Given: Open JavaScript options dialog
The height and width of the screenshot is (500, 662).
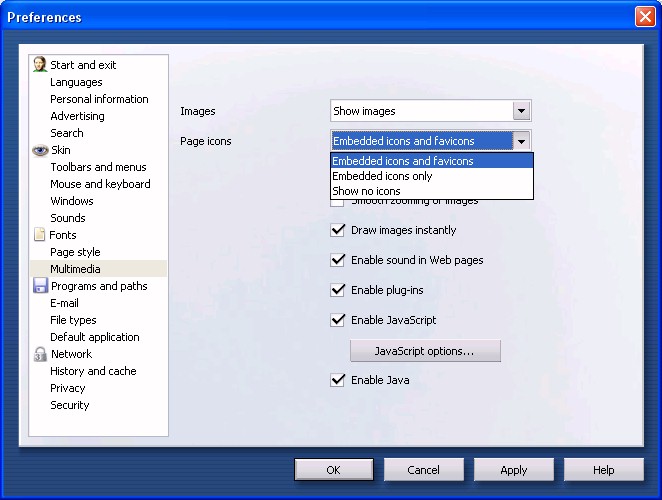Looking at the screenshot, I should click(424, 351).
